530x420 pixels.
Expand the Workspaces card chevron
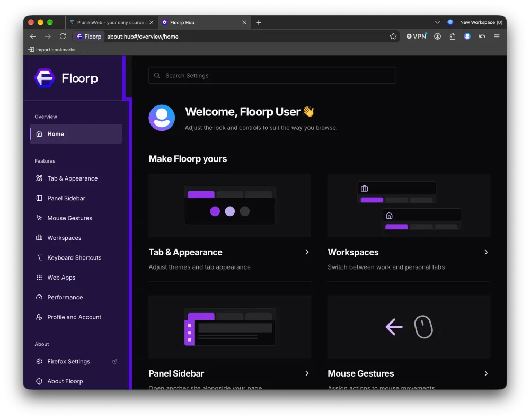pyautogui.click(x=486, y=252)
